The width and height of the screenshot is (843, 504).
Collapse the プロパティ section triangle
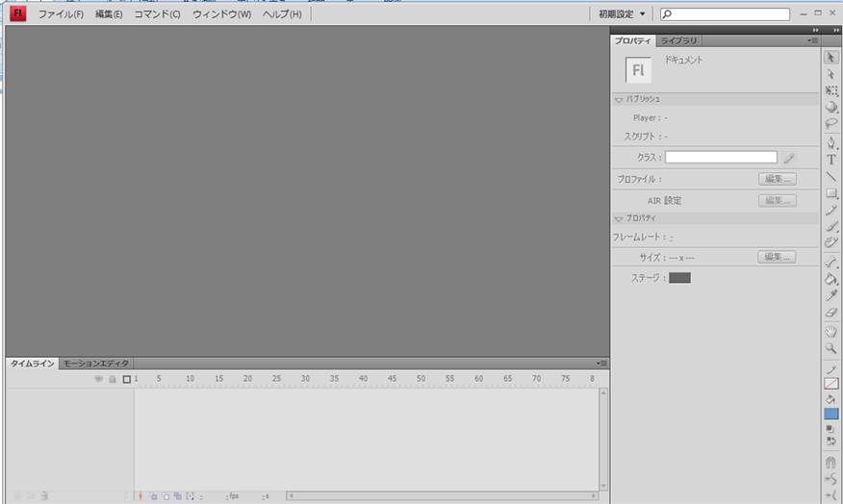click(x=618, y=218)
